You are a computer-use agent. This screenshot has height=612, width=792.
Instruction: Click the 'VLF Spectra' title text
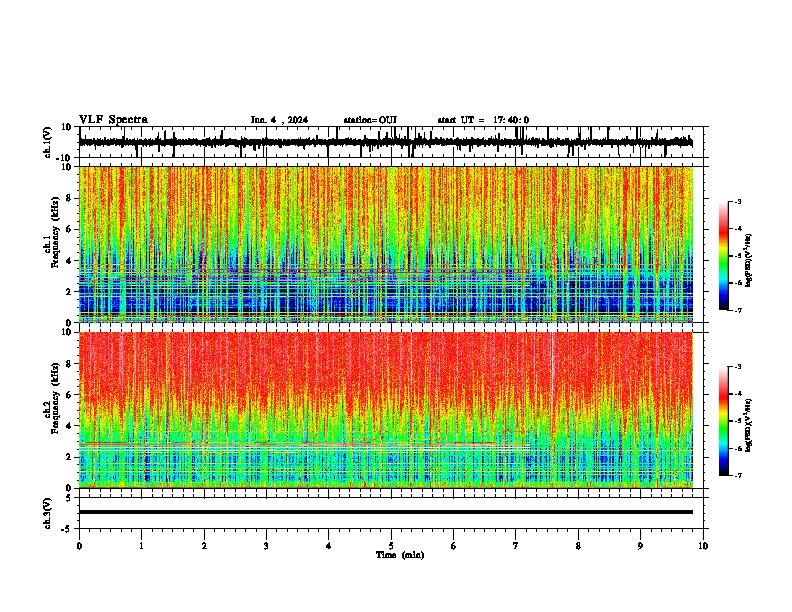(x=113, y=120)
